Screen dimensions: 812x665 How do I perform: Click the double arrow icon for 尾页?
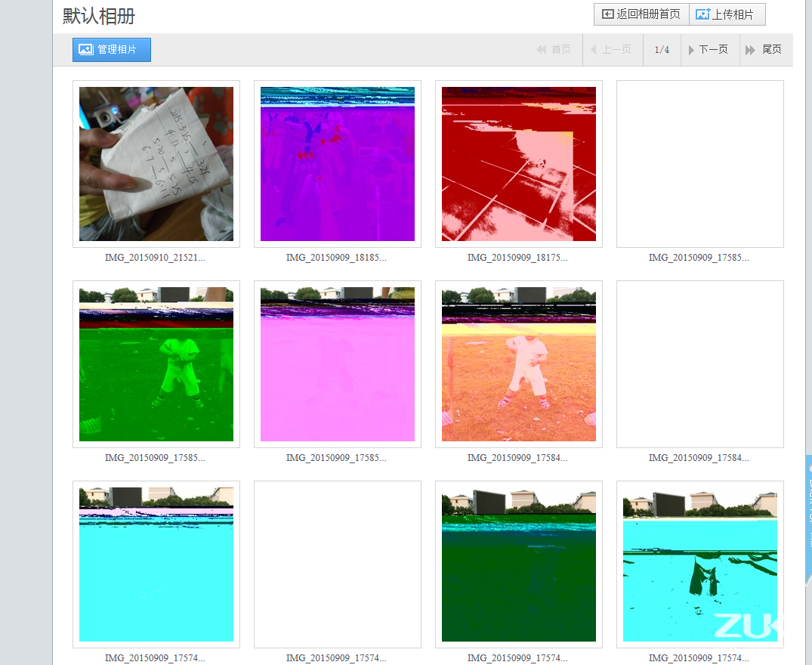click(x=750, y=50)
